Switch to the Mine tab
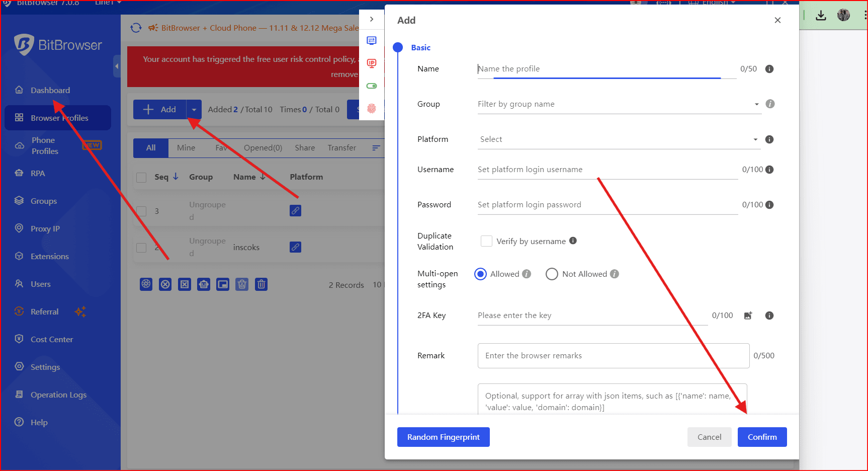 coord(186,148)
